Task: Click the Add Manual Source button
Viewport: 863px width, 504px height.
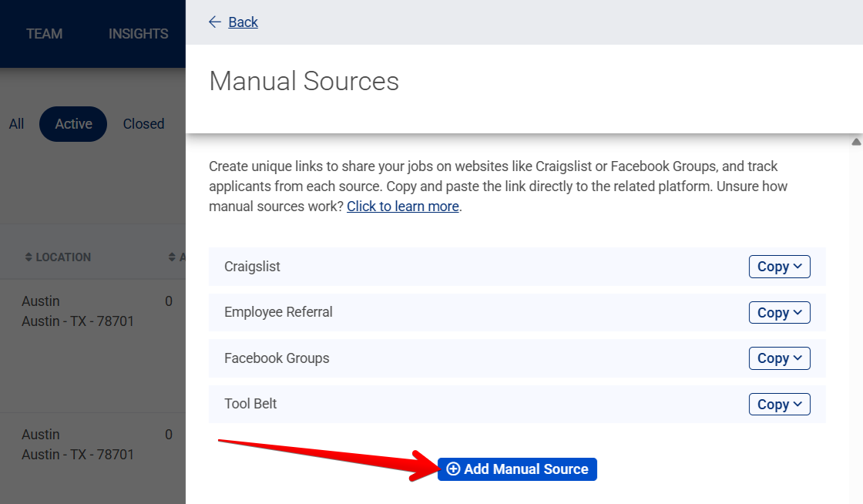Action: pos(517,469)
